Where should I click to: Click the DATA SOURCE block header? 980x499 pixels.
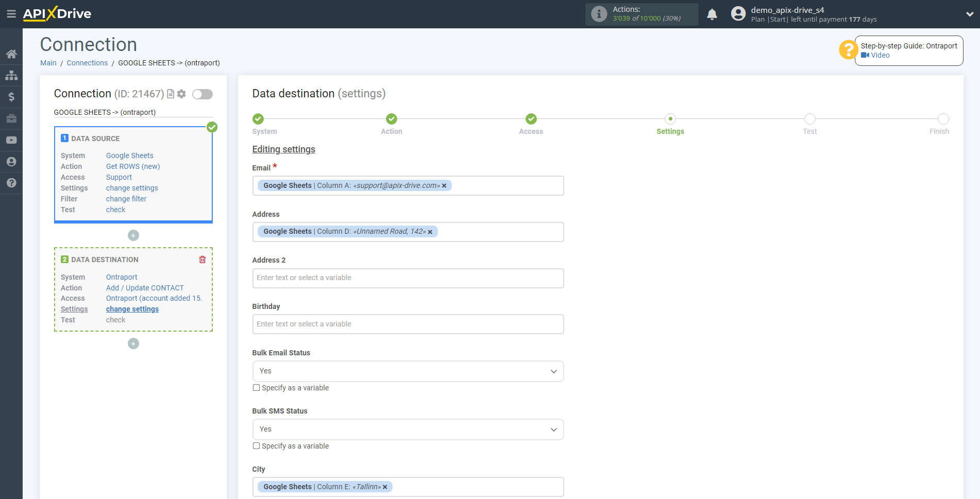coord(95,139)
